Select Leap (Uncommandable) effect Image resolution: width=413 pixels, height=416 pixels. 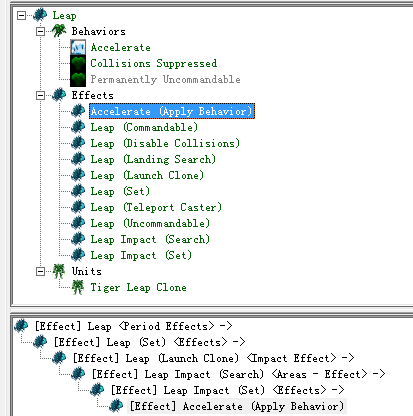(x=150, y=223)
